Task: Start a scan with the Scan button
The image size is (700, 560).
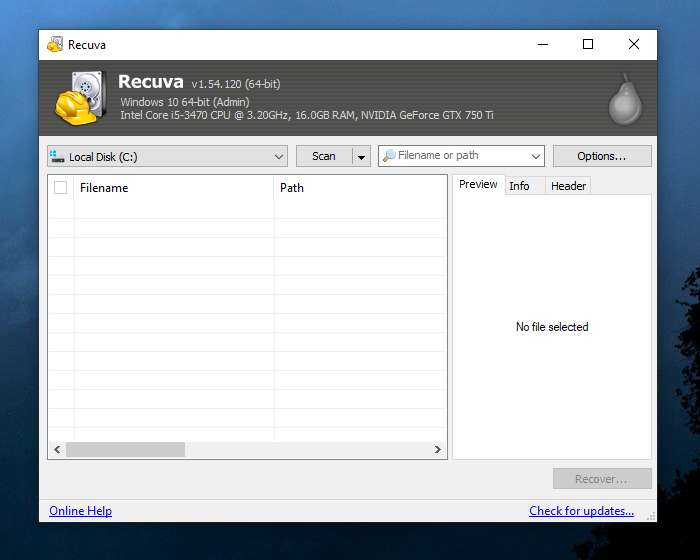Action: (x=324, y=156)
